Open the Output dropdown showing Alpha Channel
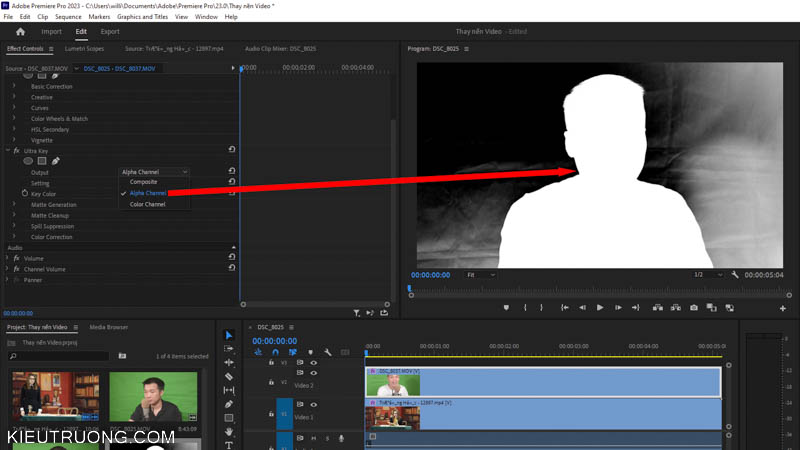Viewport: 800px width, 450px height. click(155, 172)
